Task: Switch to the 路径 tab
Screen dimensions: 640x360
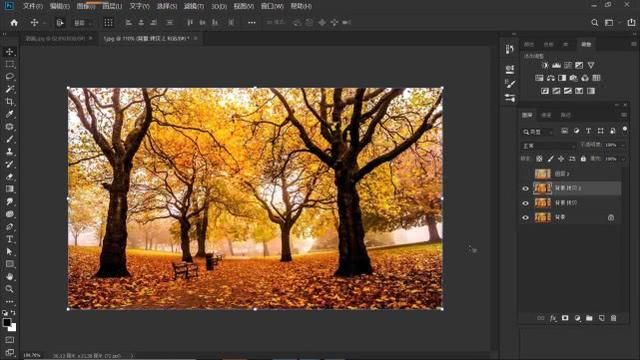Action: [x=565, y=116]
